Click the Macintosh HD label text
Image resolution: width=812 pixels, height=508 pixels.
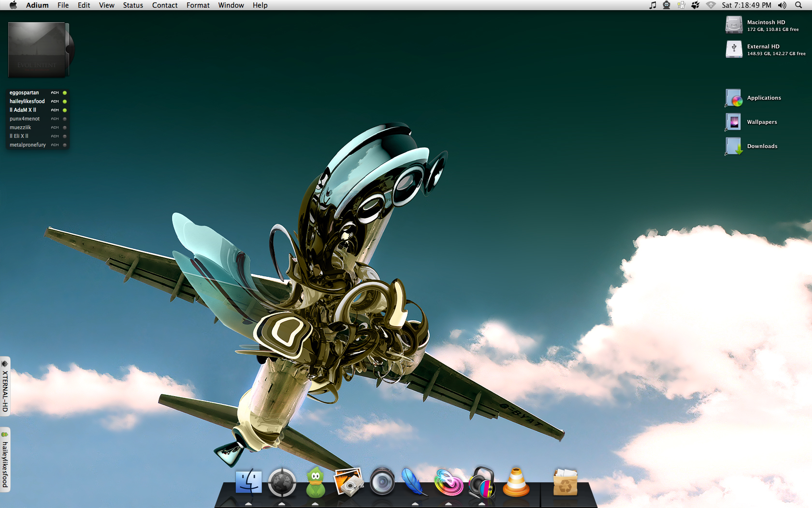[x=766, y=22]
